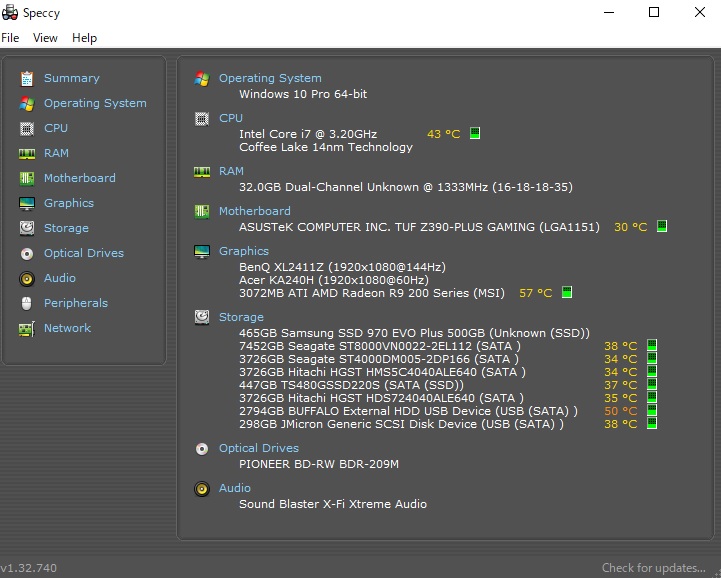This screenshot has height=578, width=721.
Task: Click the Storage heading link in main panel
Action: pos(241,317)
